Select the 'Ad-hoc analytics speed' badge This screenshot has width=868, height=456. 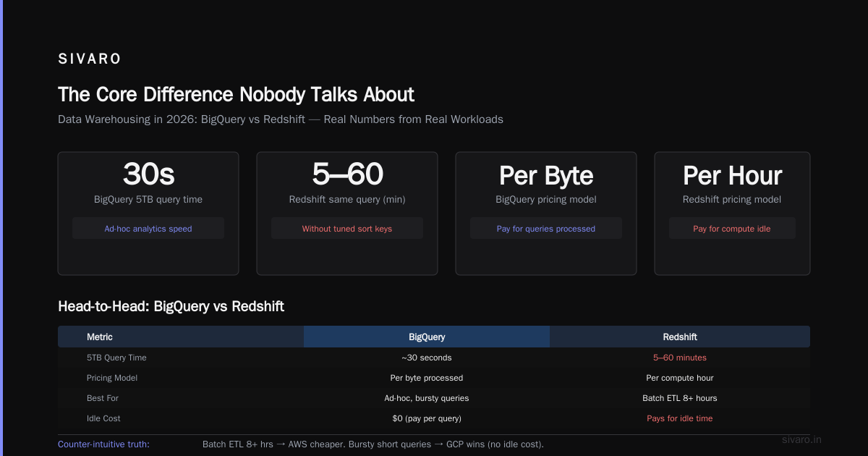point(148,229)
